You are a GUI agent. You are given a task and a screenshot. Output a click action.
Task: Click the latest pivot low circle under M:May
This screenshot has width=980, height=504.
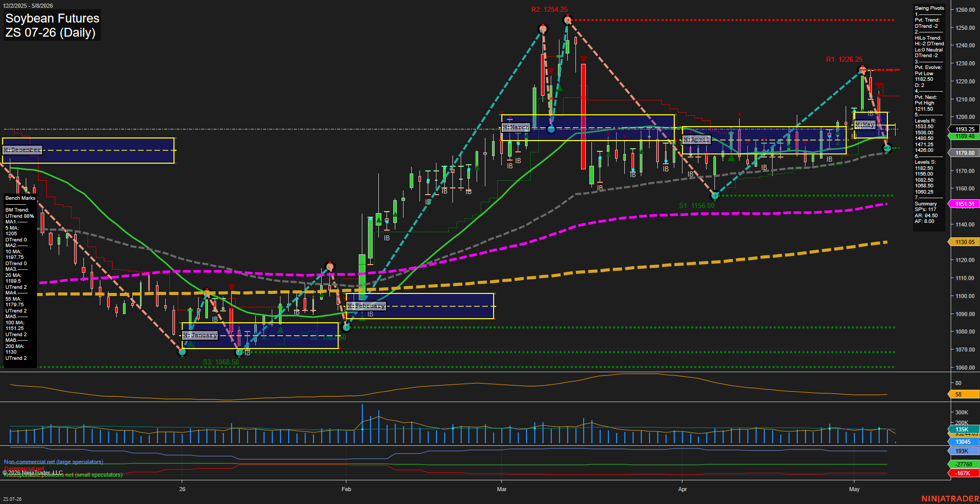click(887, 148)
